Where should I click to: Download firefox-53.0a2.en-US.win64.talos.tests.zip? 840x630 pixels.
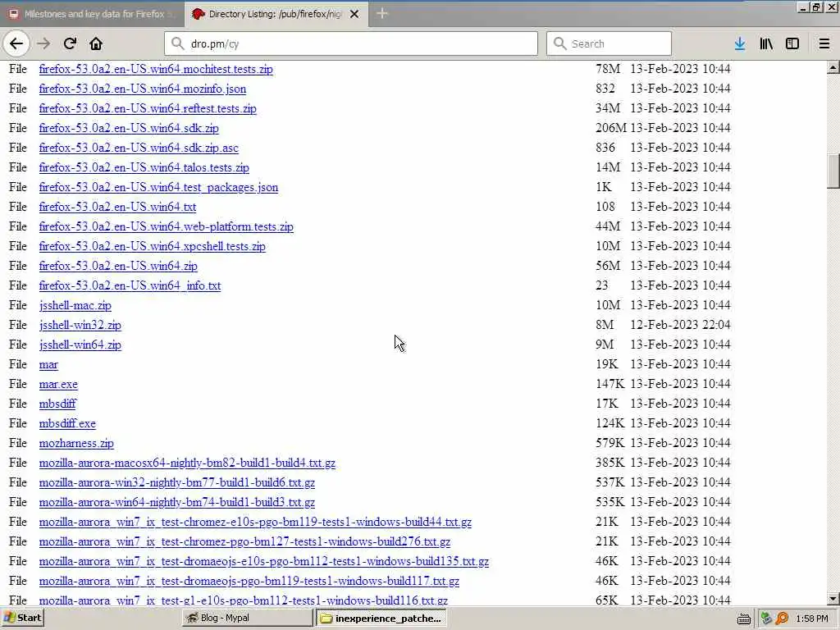click(x=144, y=167)
